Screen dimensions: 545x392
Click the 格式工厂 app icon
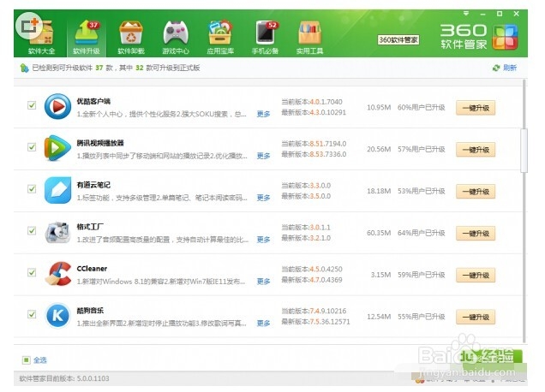pos(58,232)
